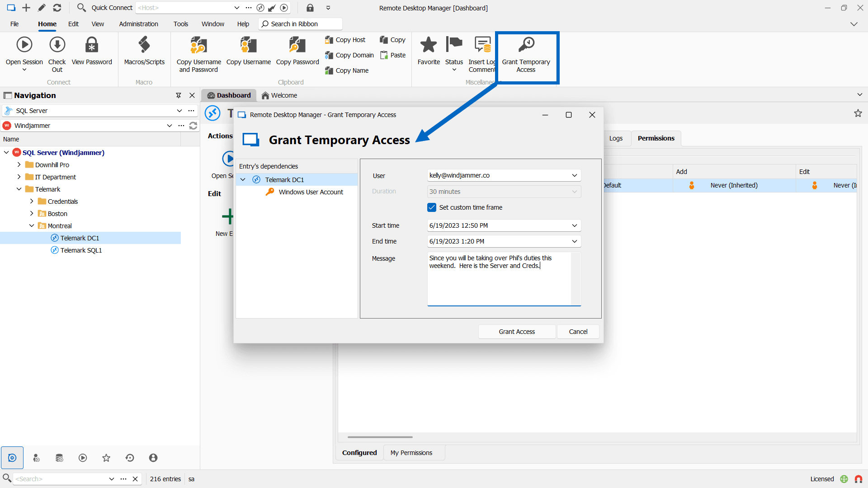Refresh the Windjammer vault with refresh icon
Screen dimensions: 868x488
193,126
